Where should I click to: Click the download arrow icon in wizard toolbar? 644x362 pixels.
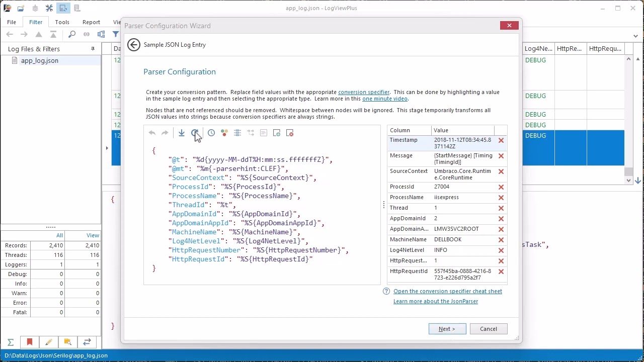tap(181, 133)
